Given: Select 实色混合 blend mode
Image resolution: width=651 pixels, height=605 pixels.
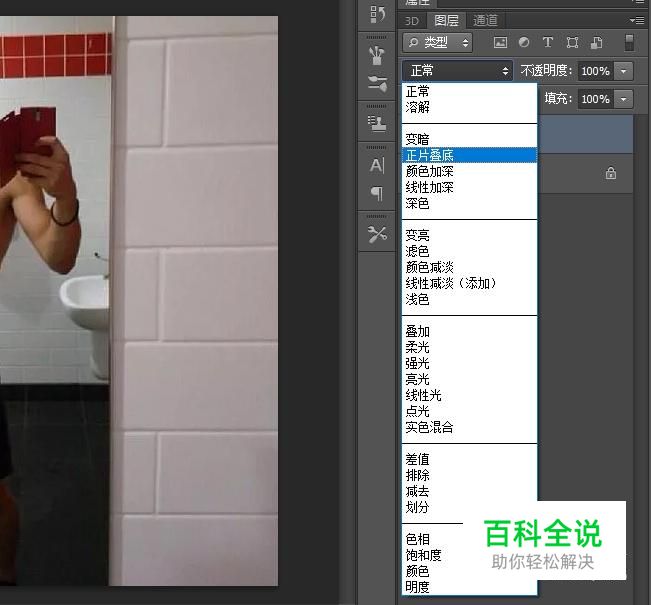Looking at the screenshot, I should coord(470,427).
